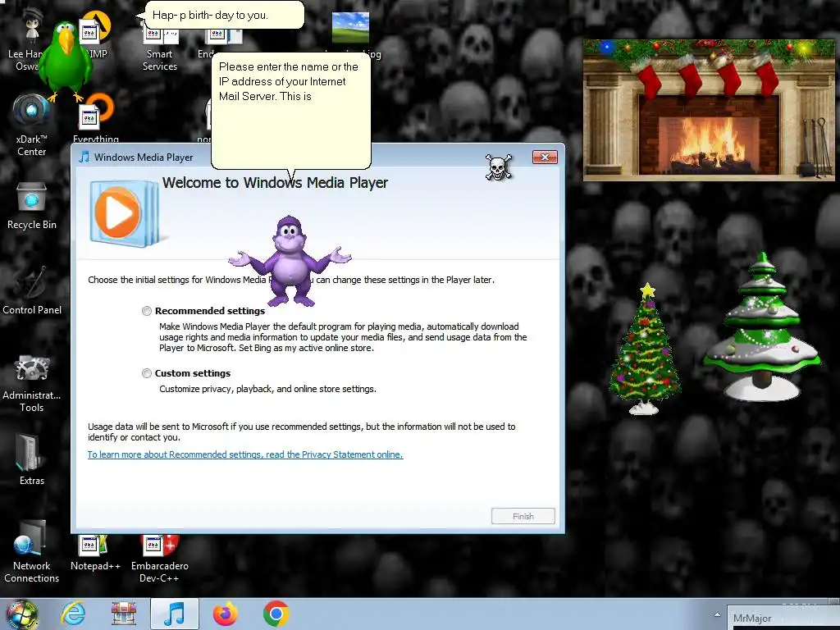Click the "Welcome to Windows Media Player" heading

(x=276, y=183)
